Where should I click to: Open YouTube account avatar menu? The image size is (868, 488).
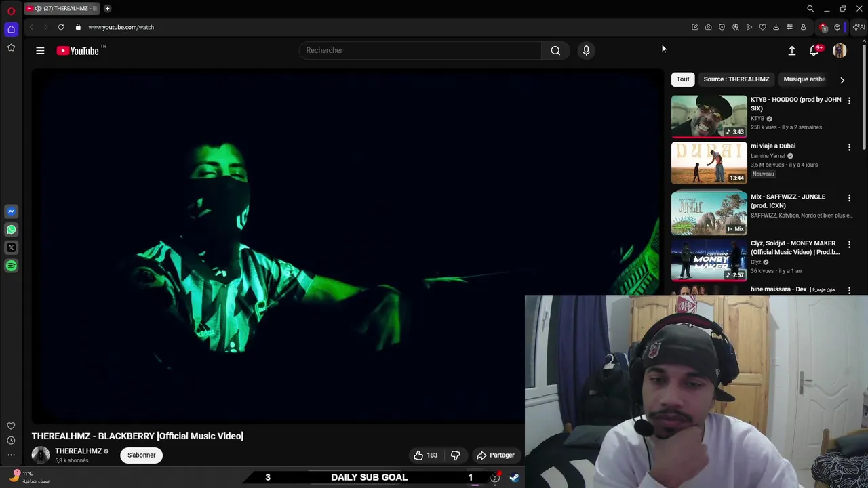pyautogui.click(x=840, y=50)
